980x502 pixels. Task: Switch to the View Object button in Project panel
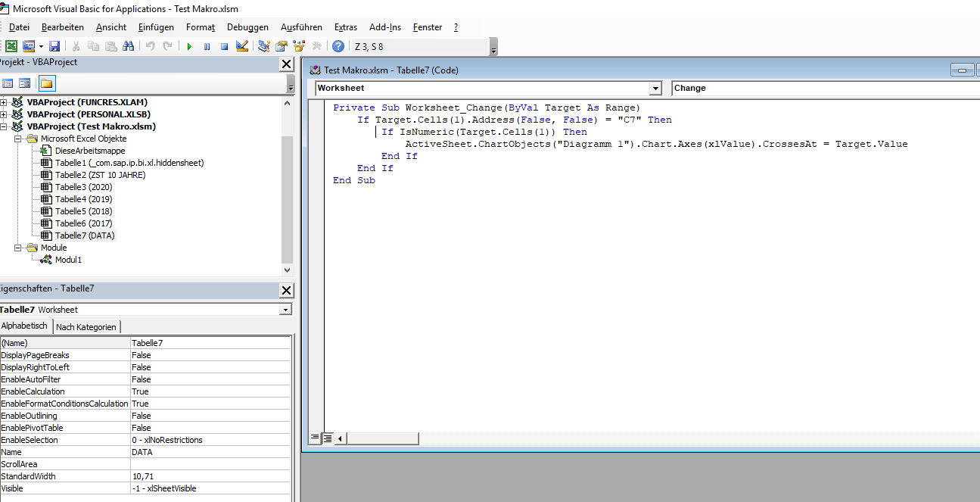[x=24, y=83]
